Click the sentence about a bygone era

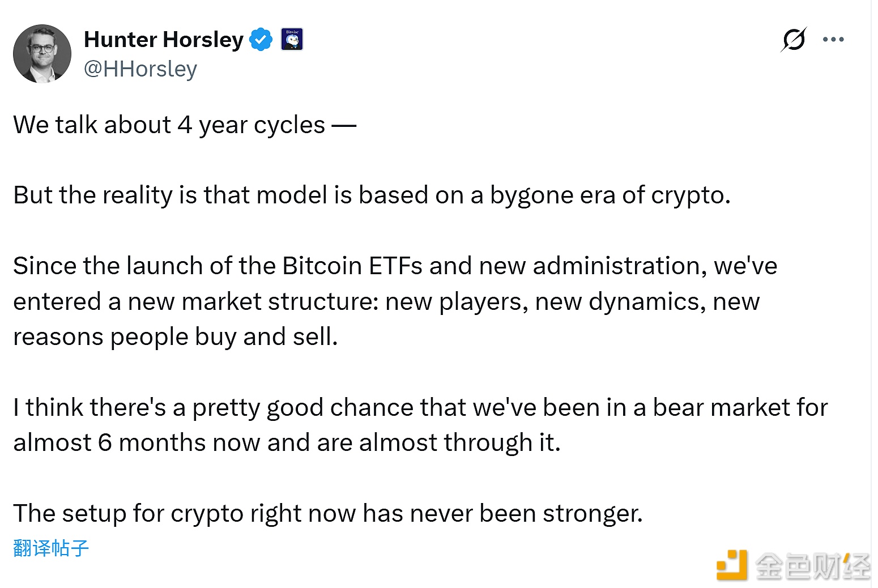click(372, 195)
